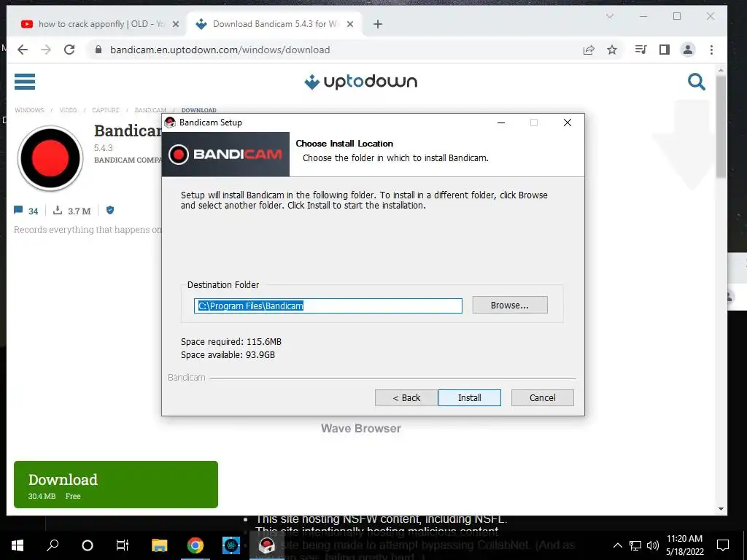
Task: Select the Download Bandicam 5.4.3 tab
Action: (275, 24)
